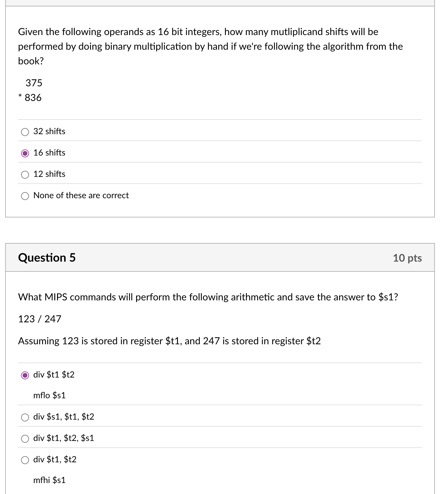Click the text mentioning register $t1
Viewport: 448px width, 494px height.
pos(169,341)
